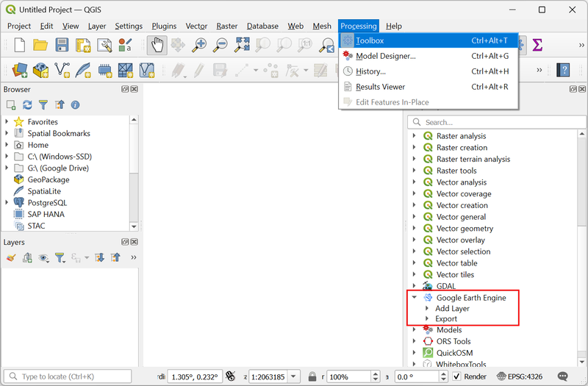Viewport: 588px width, 386px height.
Task: Open the map scale dropdown
Action: pyautogui.click(x=293, y=376)
